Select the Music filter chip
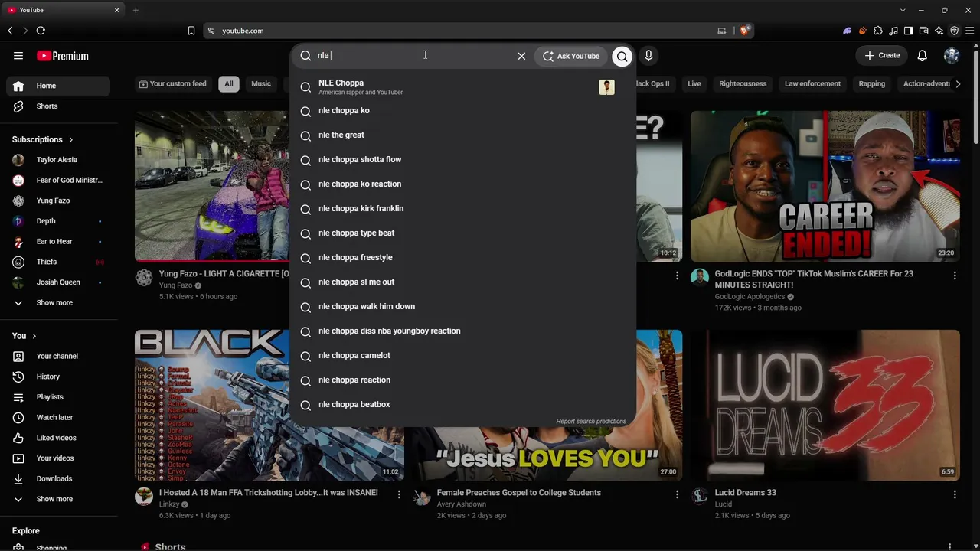 click(x=261, y=83)
